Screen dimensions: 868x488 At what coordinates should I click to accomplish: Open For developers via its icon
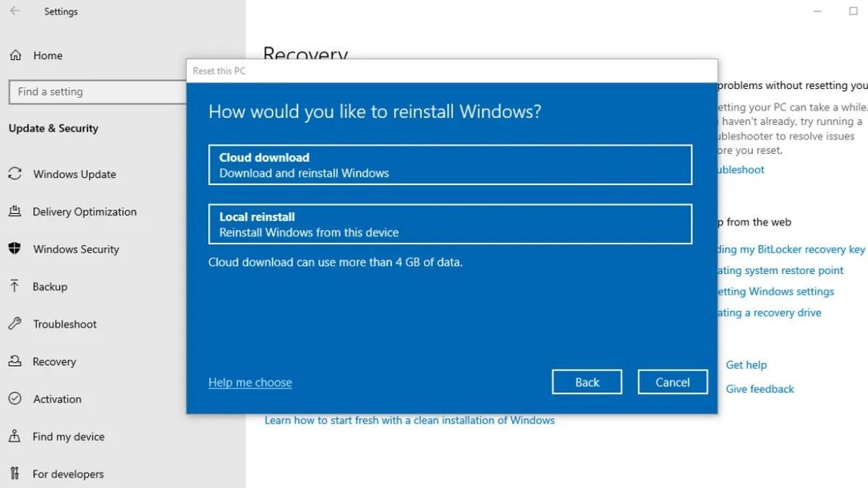(16, 474)
